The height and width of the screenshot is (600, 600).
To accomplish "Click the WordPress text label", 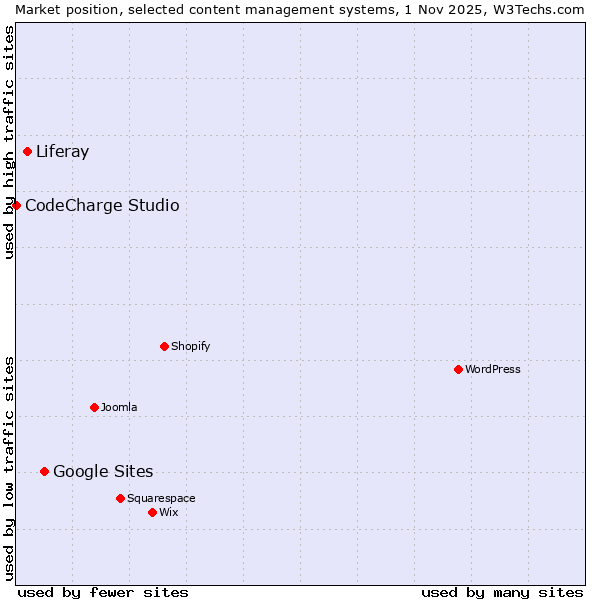I will click(x=492, y=370).
